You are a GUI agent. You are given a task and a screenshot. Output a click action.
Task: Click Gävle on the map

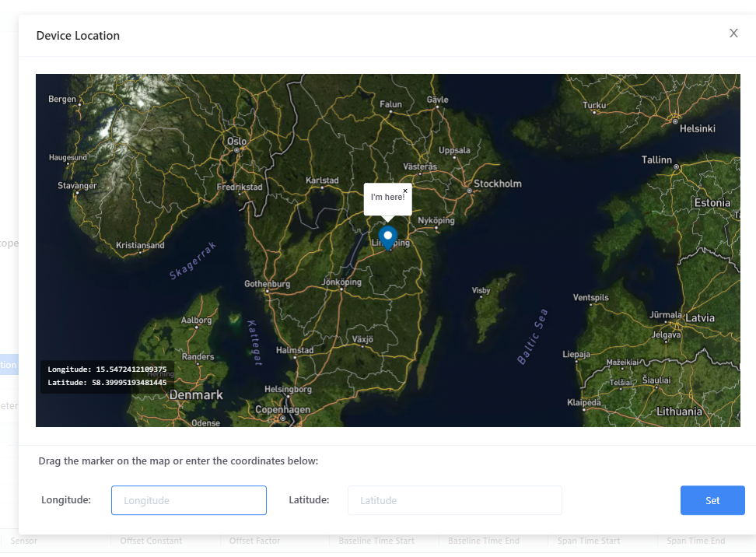[x=437, y=100]
